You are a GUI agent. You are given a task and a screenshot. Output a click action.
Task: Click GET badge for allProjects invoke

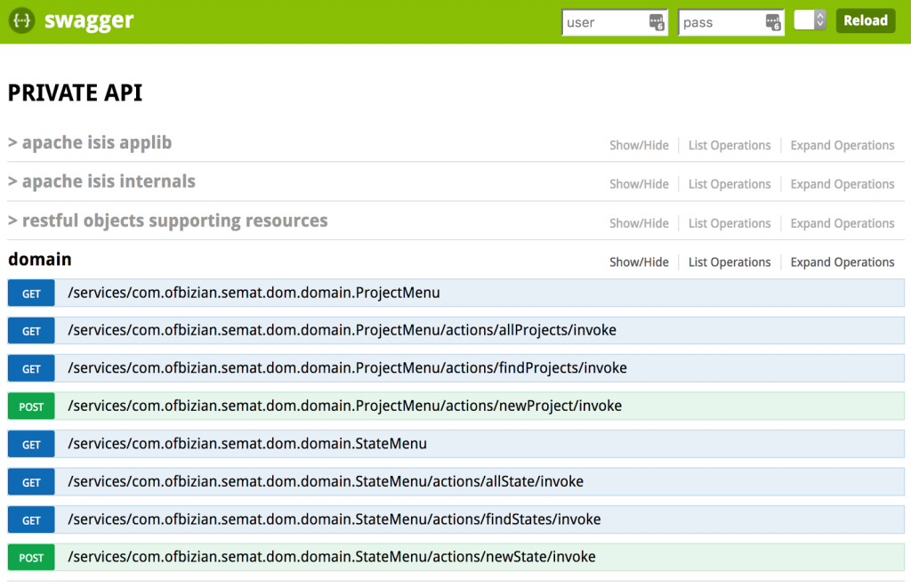31,331
